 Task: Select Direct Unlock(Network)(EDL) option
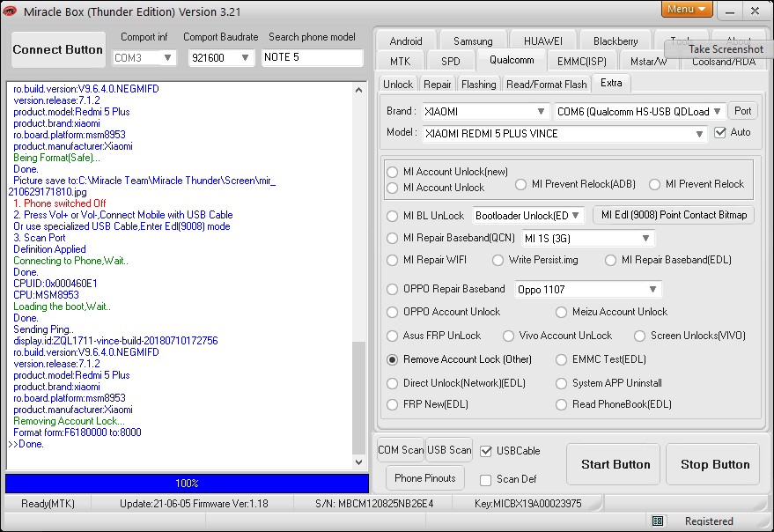point(393,383)
